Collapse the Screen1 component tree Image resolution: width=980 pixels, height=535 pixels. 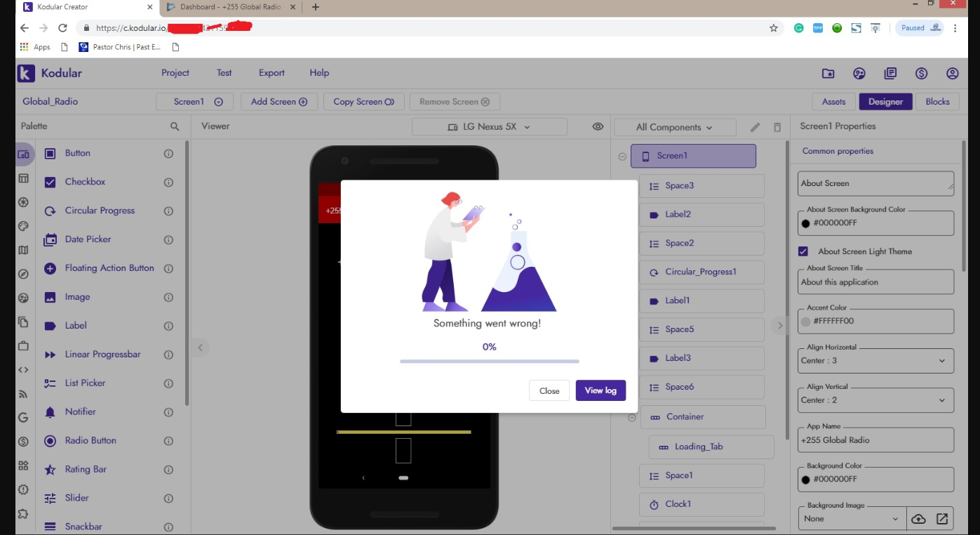[622, 157]
